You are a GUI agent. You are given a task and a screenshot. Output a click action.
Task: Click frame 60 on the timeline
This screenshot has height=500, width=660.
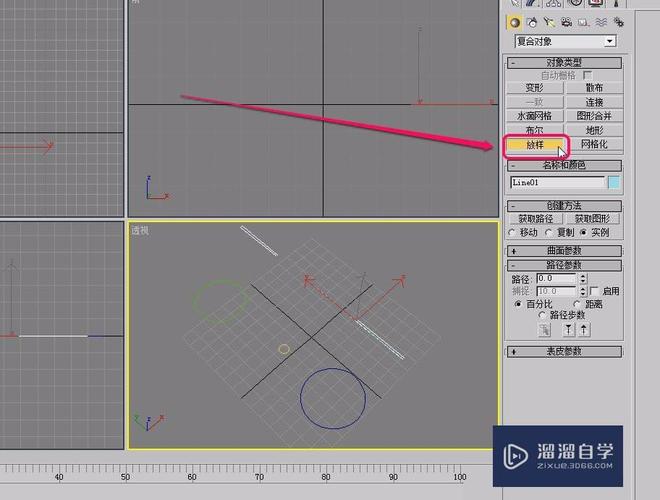click(192, 477)
